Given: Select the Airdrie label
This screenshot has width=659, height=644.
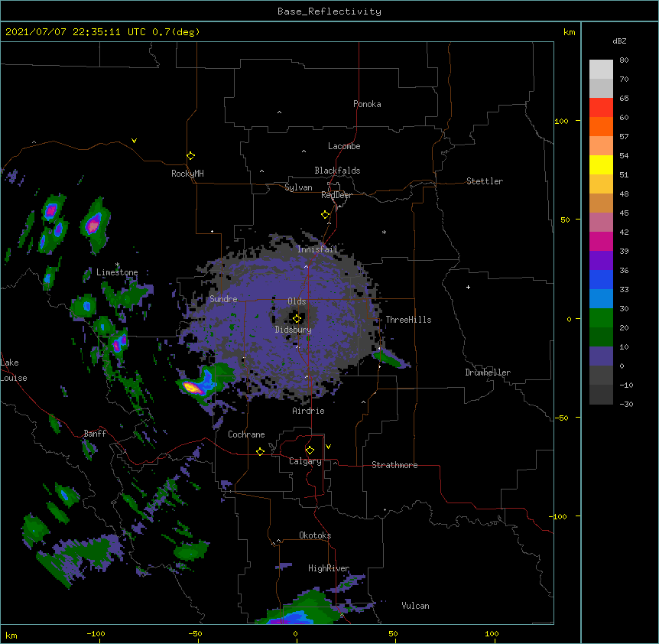Looking at the screenshot, I should click(x=309, y=411).
